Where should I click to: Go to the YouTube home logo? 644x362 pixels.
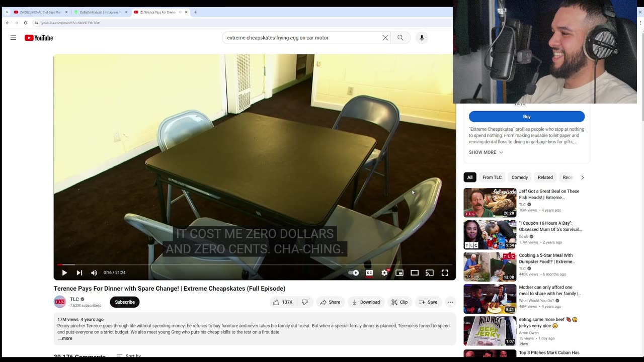39,38
